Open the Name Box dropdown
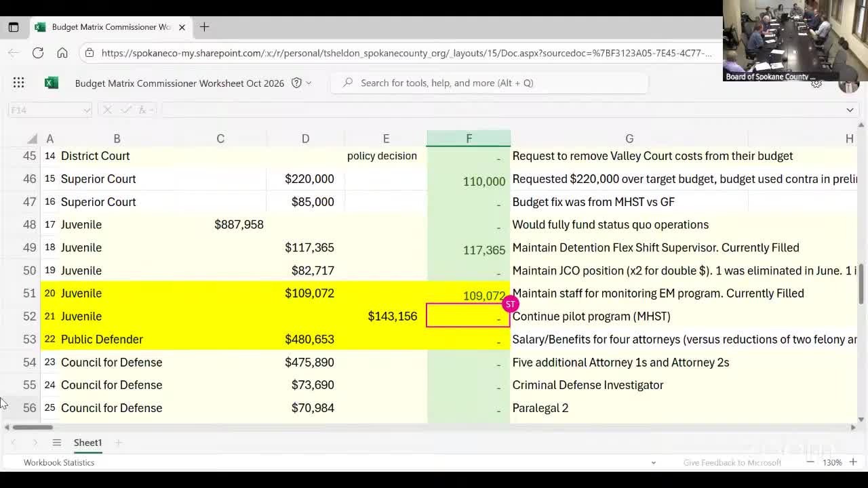The height and width of the screenshot is (488, 868). click(86, 110)
